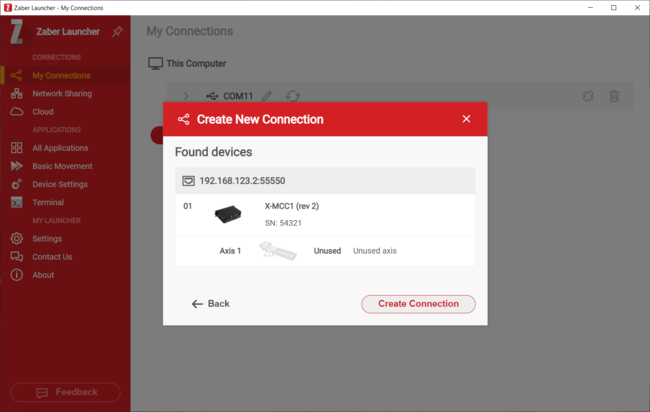Close the Create New Connection dialog

466,119
